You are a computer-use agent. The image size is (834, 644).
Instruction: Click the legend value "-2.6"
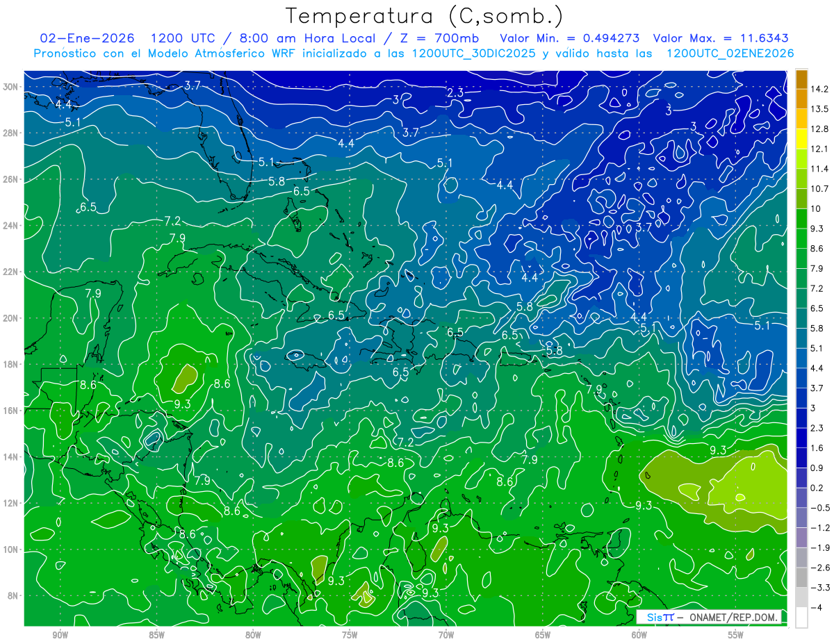pos(819,568)
